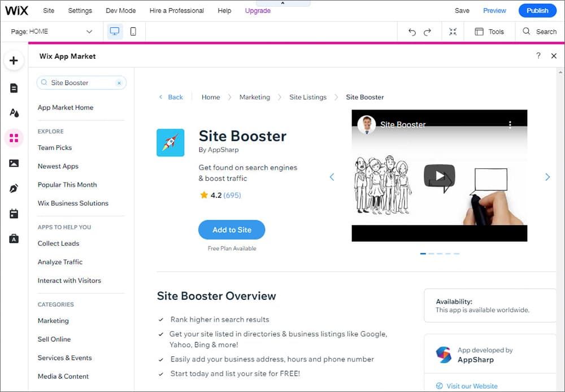Clear the Site Booster search text
The height and width of the screenshot is (392, 565).
pos(119,83)
